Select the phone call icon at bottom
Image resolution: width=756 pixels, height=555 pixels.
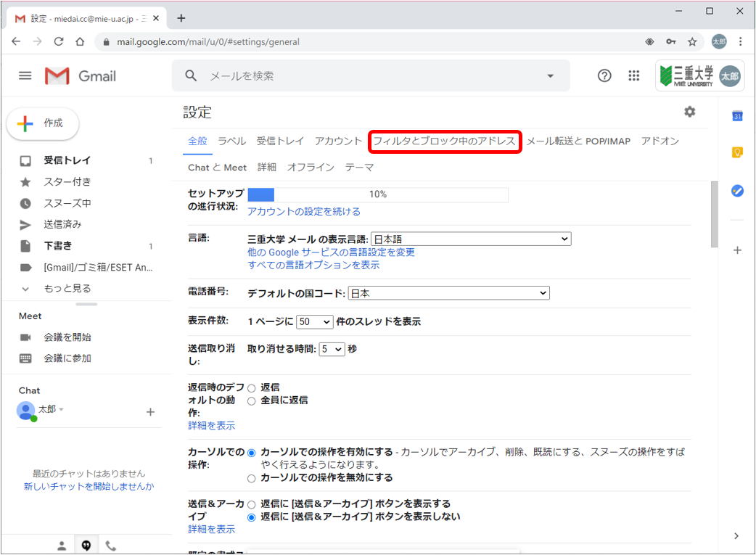click(x=111, y=546)
